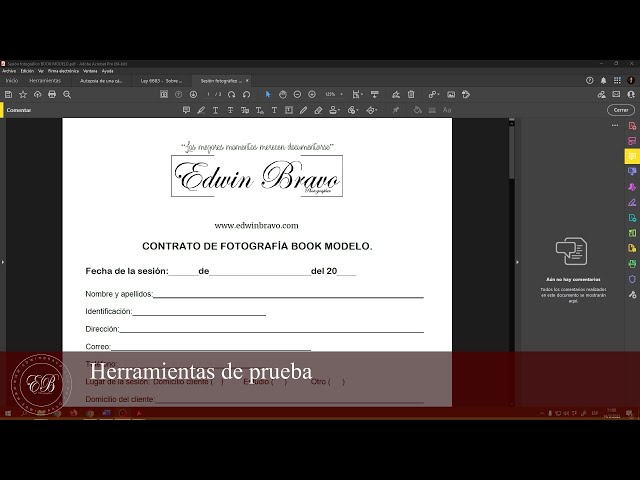Open the fill and sign pen tool
The width and height of the screenshot is (640, 480).
pyautogui.click(x=396, y=95)
